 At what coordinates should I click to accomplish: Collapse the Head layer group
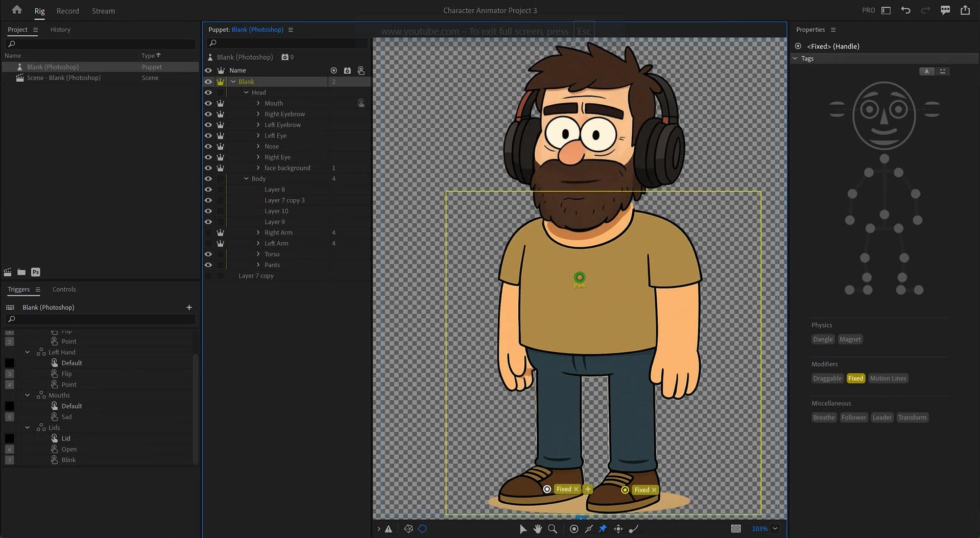click(246, 92)
